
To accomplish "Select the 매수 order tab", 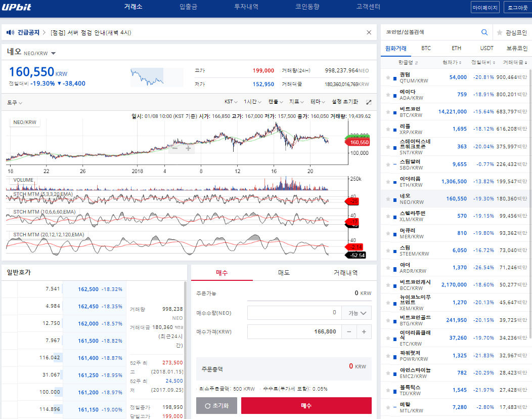I will point(222,273).
